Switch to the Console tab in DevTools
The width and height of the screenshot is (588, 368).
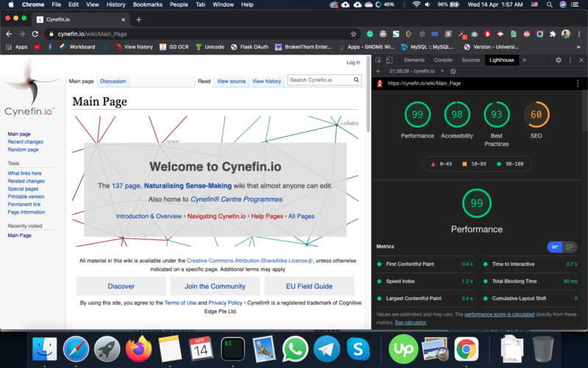pyautogui.click(x=443, y=60)
